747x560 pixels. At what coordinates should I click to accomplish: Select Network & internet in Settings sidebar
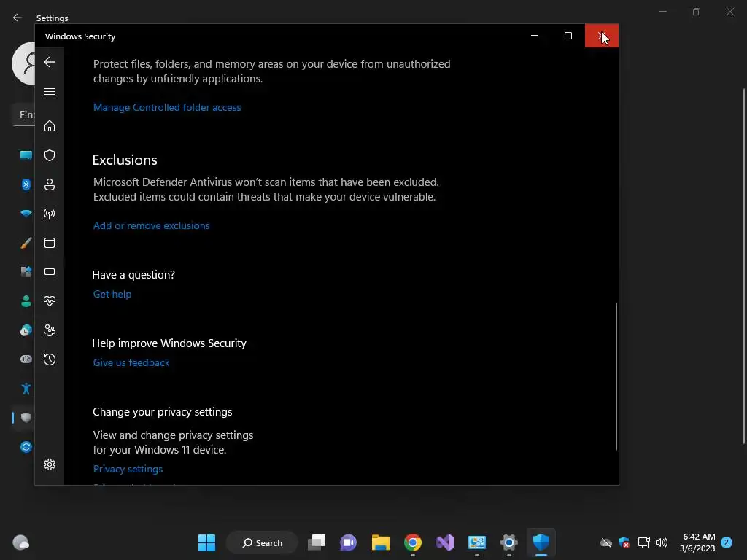(26, 214)
